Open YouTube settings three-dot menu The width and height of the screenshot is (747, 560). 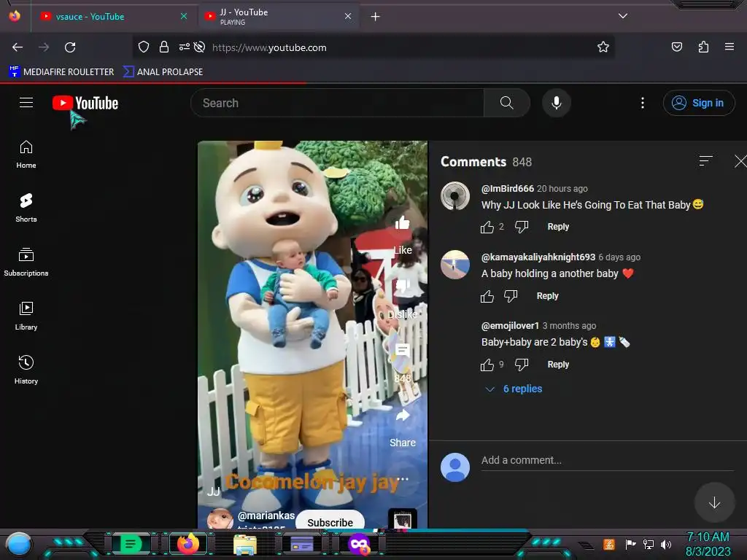(643, 103)
